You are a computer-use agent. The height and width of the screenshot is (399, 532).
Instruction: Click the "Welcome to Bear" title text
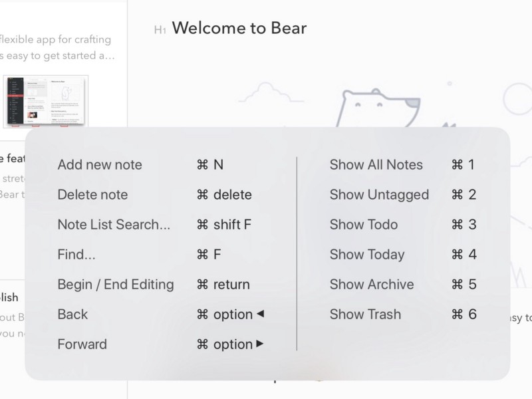pos(239,28)
